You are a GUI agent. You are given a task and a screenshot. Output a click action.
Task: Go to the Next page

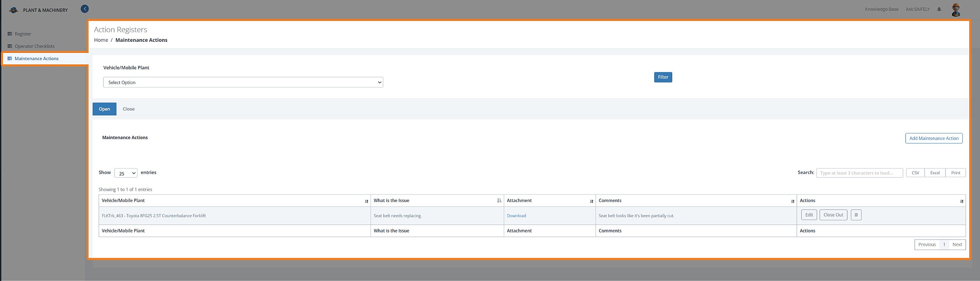point(957,245)
